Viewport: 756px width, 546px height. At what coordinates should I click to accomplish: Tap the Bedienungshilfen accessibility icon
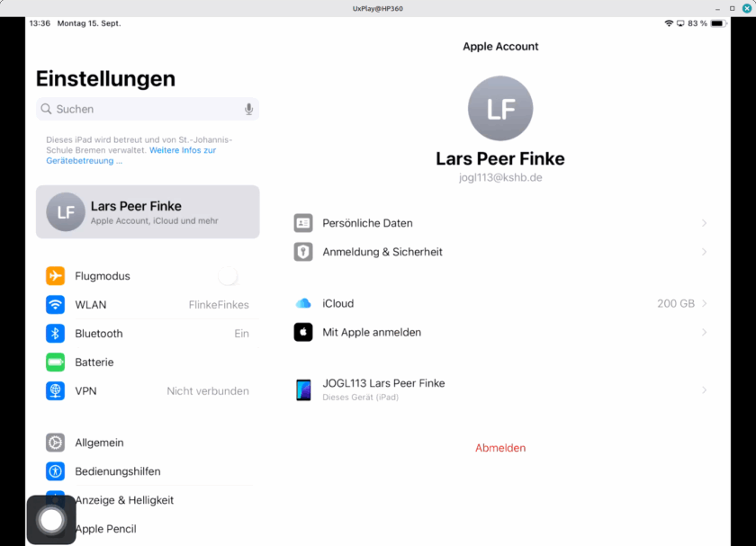click(x=56, y=471)
